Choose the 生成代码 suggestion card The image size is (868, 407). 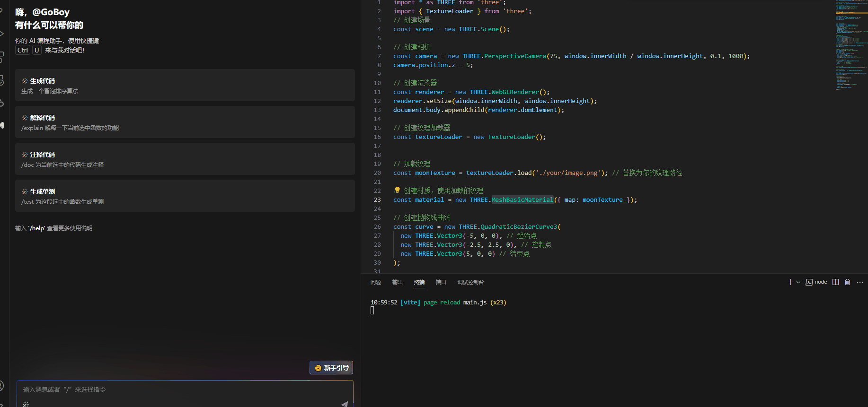coord(185,86)
